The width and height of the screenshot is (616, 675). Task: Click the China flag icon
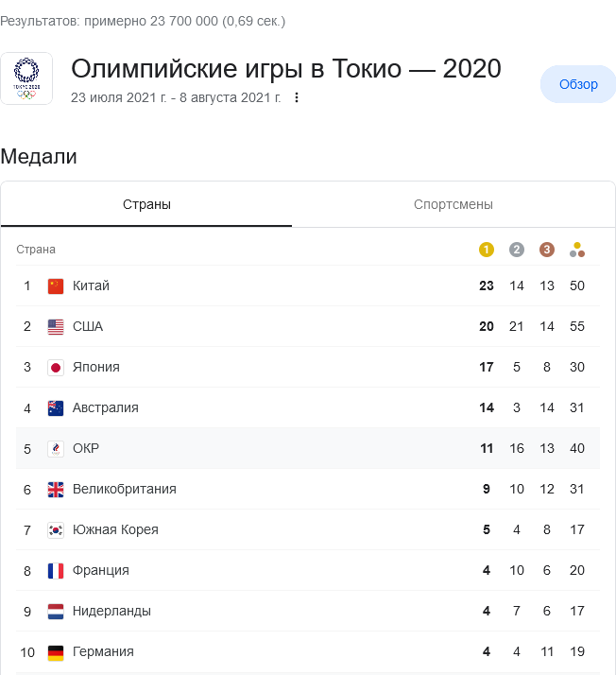click(56, 286)
